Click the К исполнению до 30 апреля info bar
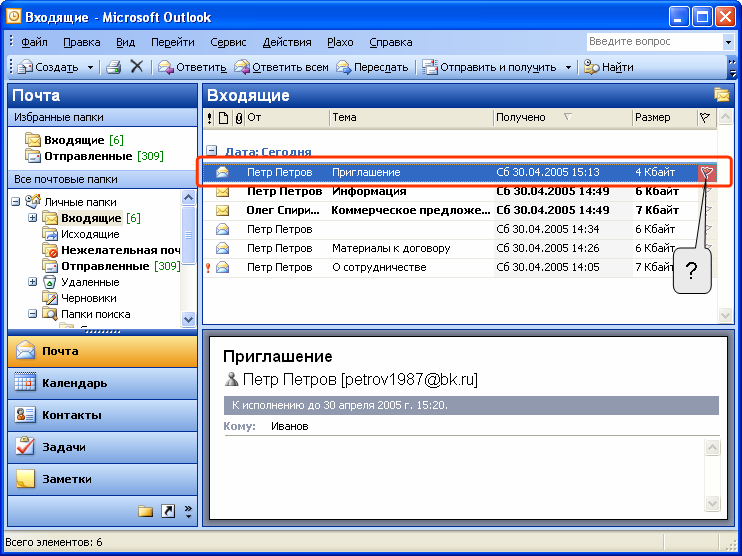The image size is (742, 556). [x=471, y=406]
